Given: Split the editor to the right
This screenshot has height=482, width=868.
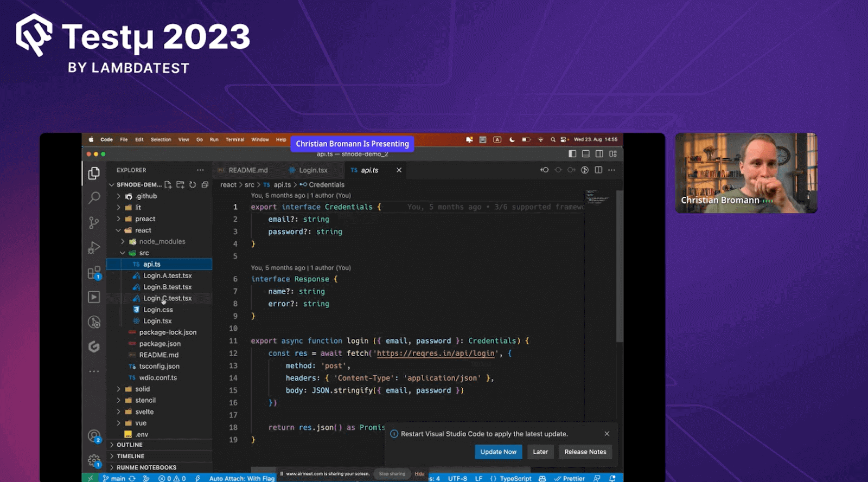Looking at the screenshot, I should point(598,170).
